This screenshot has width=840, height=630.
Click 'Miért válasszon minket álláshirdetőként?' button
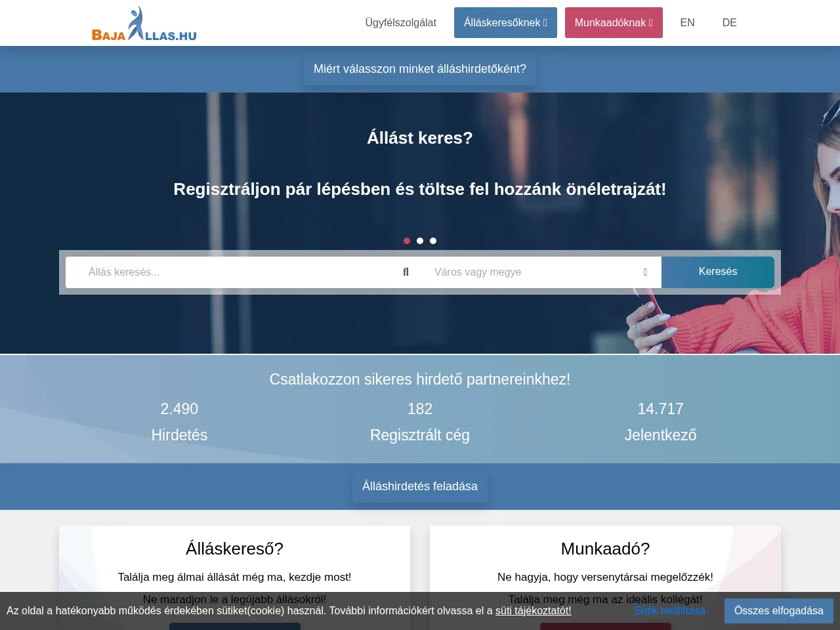point(420,69)
